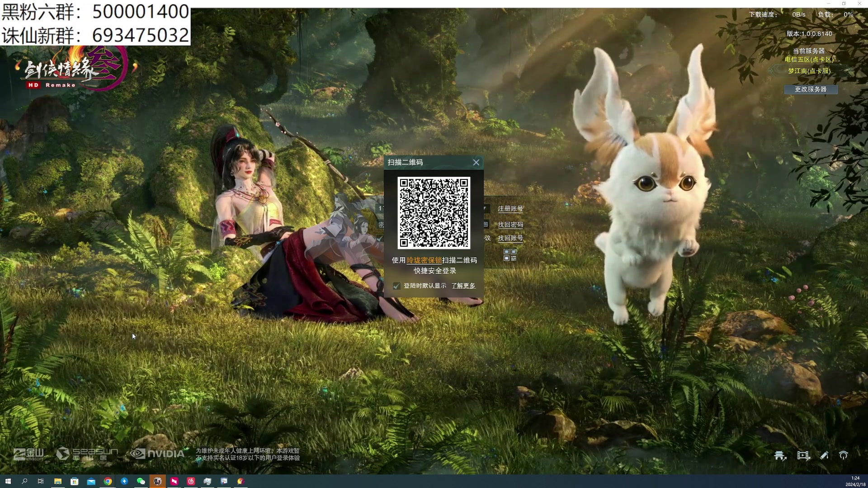Toggle the checkbox hidden behind QR dialog's left edge
This screenshot has height=488, width=868.
coord(380,238)
